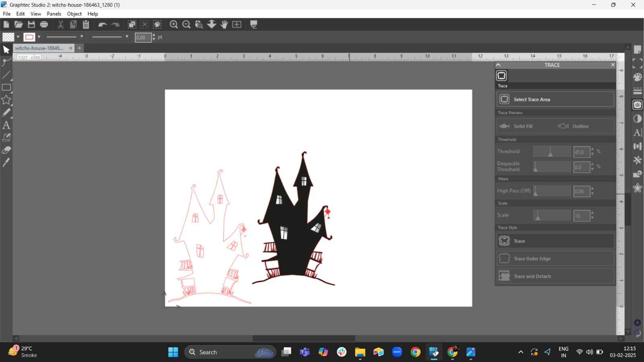The image size is (644, 362).
Task: Redo the last action
Action: point(116,25)
